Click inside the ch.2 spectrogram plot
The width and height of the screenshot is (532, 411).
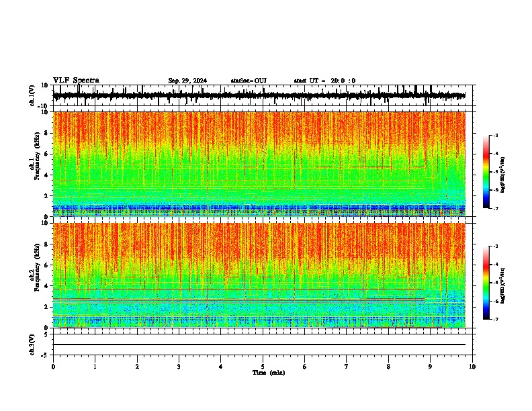[x=259, y=275]
